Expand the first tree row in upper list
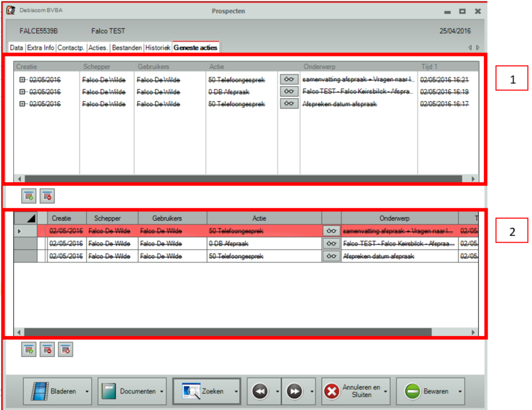532x410 pixels. pos(22,80)
